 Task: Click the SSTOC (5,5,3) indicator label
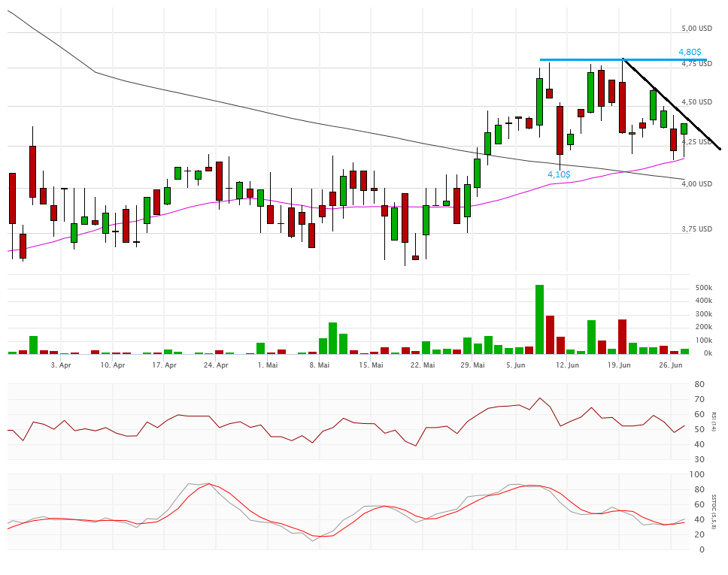714,511
